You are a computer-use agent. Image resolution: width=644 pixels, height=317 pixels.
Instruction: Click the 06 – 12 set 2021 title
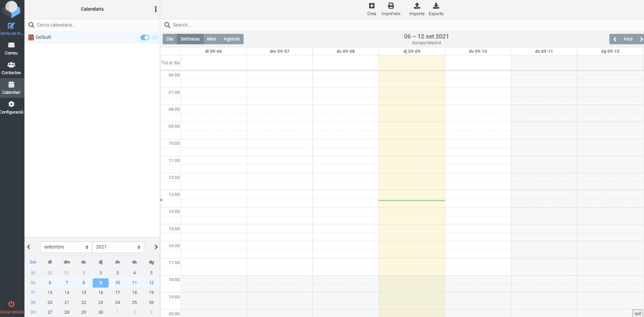tap(426, 36)
